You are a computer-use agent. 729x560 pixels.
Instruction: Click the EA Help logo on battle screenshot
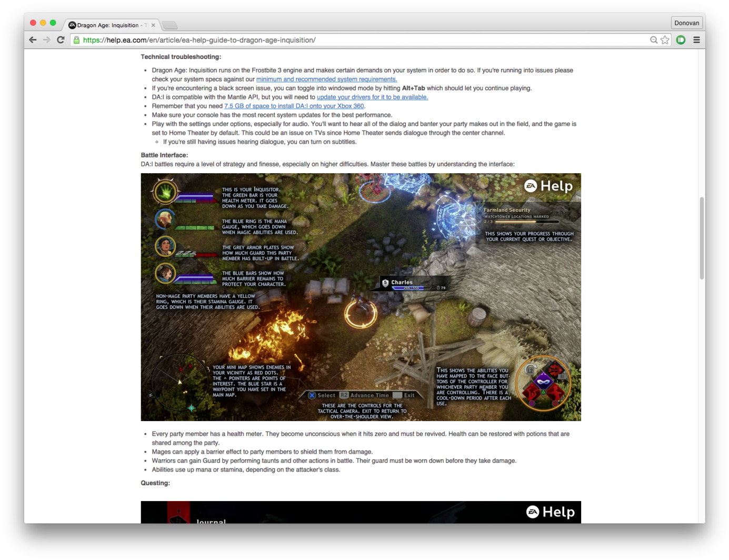[x=548, y=186]
